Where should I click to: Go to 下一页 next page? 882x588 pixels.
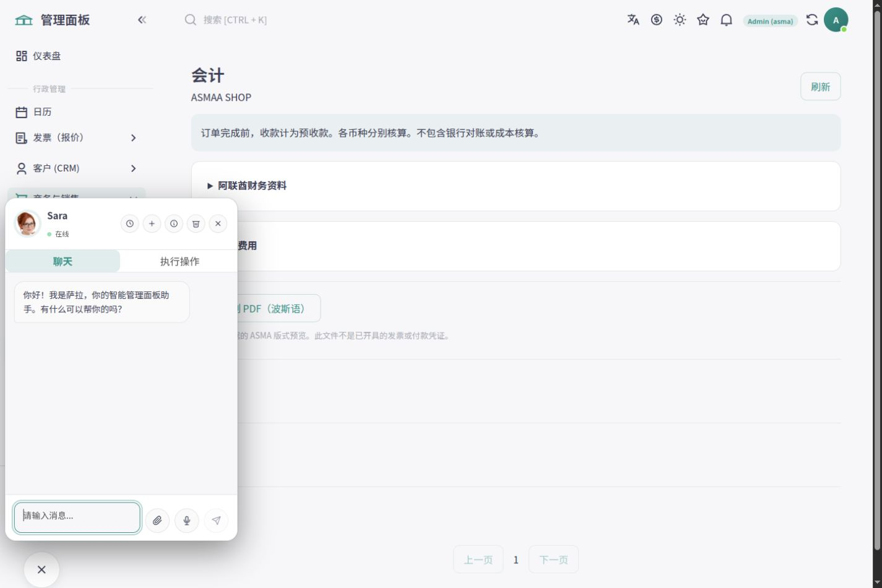click(x=553, y=560)
